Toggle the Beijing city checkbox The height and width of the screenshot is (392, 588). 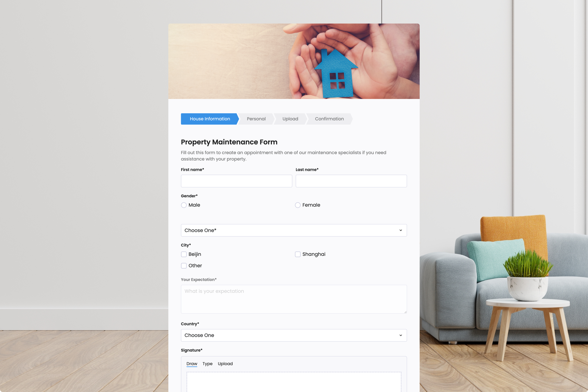click(x=184, y=254)
